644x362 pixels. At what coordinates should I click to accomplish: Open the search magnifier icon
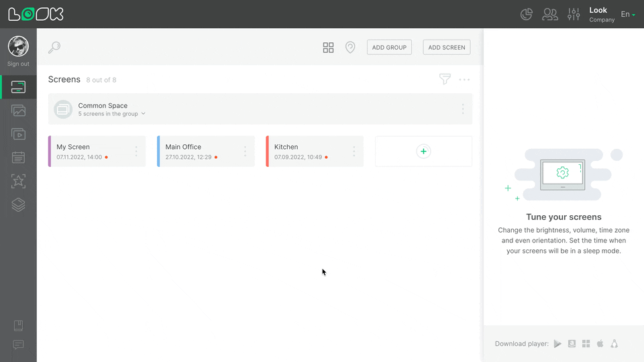[x=54, y=48]
